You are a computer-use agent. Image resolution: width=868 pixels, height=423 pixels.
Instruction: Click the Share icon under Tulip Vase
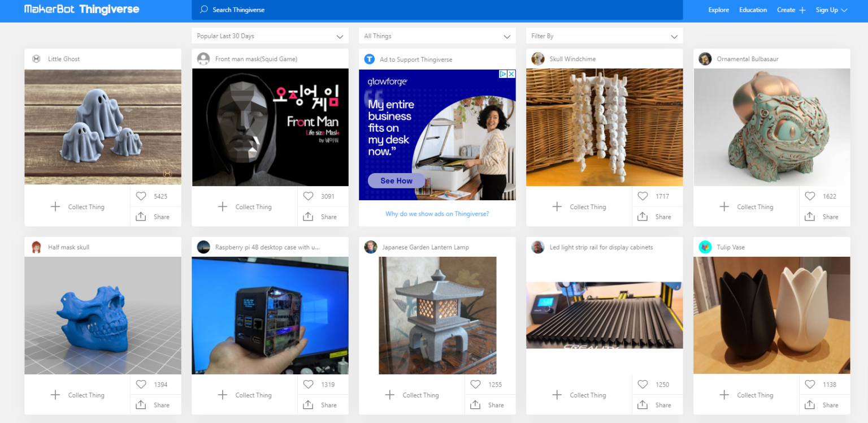pos(809,404)
